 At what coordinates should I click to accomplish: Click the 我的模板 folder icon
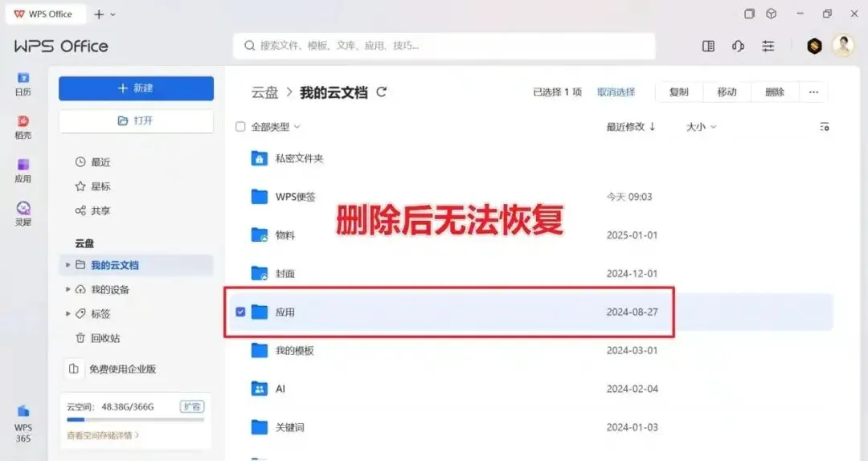[259, 350]
